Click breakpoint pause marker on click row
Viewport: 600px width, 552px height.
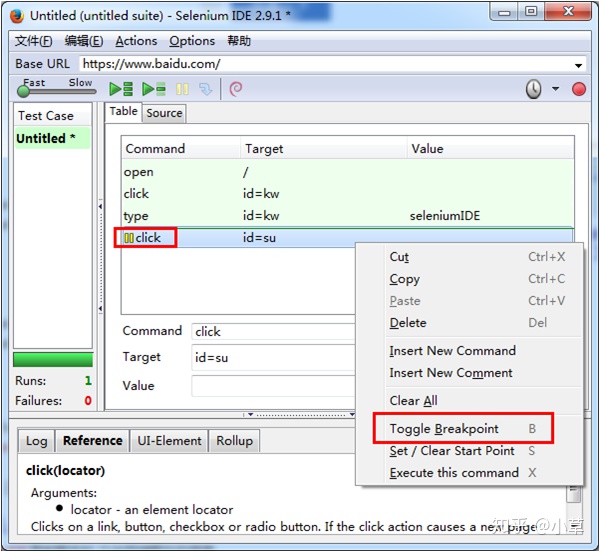pos(129,238)
